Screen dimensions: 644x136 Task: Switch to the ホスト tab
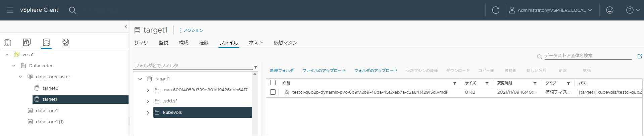tap(256, 43)
